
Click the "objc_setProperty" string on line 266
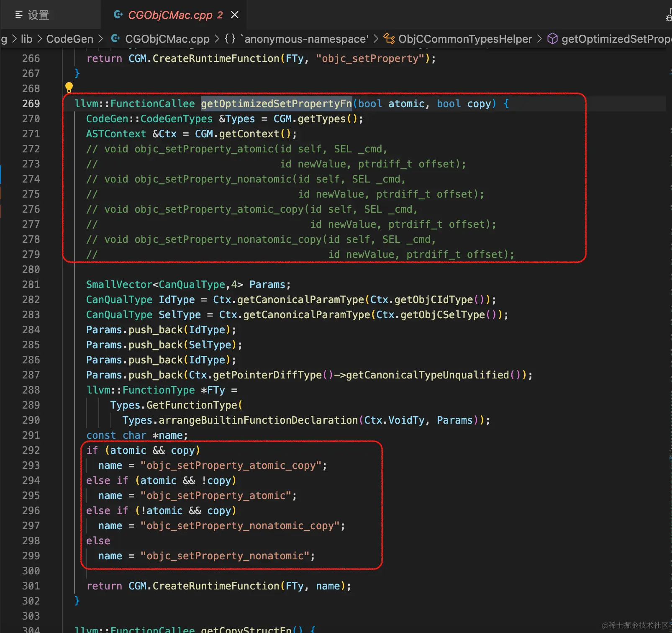click(370, 58)
